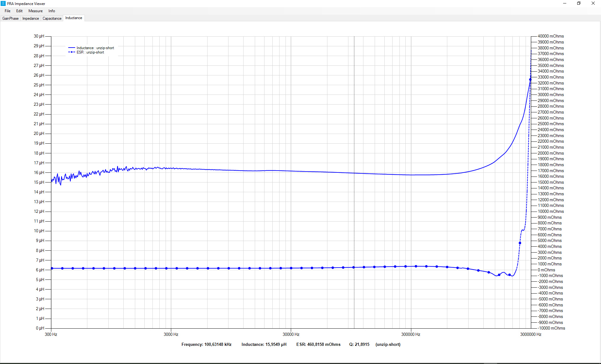Click the 3000 Hz axis label
Viewport: 601px width, 364px height.
pyautogui.click(x=171, y=335)
